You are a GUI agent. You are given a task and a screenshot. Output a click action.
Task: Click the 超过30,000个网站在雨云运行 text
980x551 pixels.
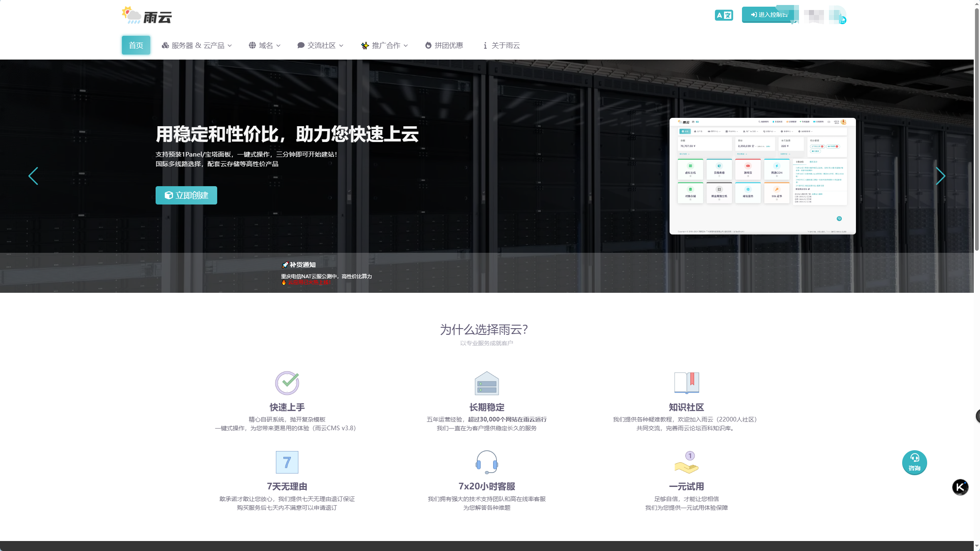pos(507,419)
